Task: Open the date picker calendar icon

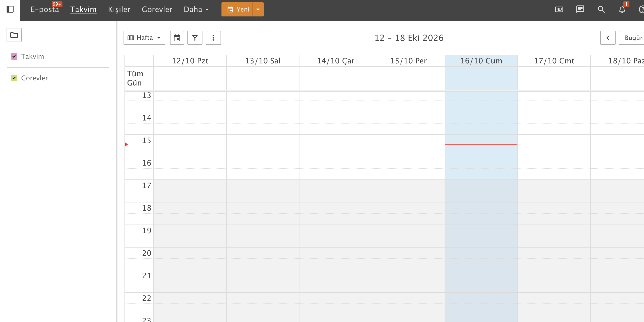Action: (x=177, y=38)
